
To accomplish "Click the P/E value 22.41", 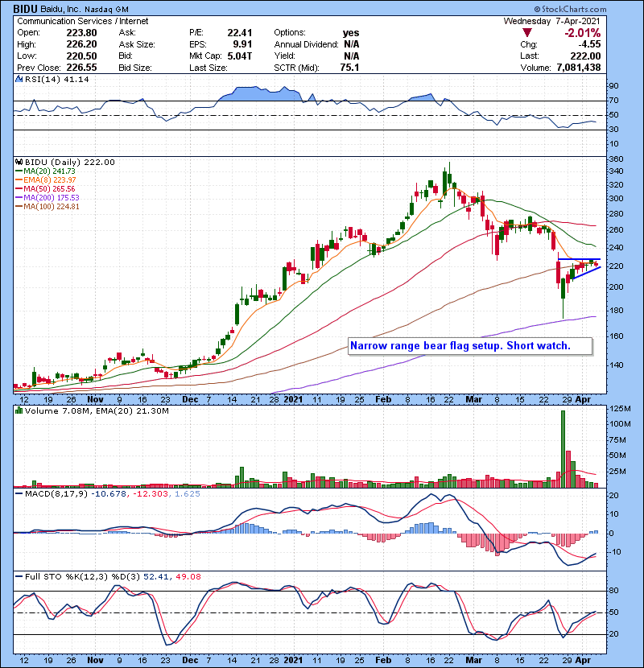I will click(240, 33).
